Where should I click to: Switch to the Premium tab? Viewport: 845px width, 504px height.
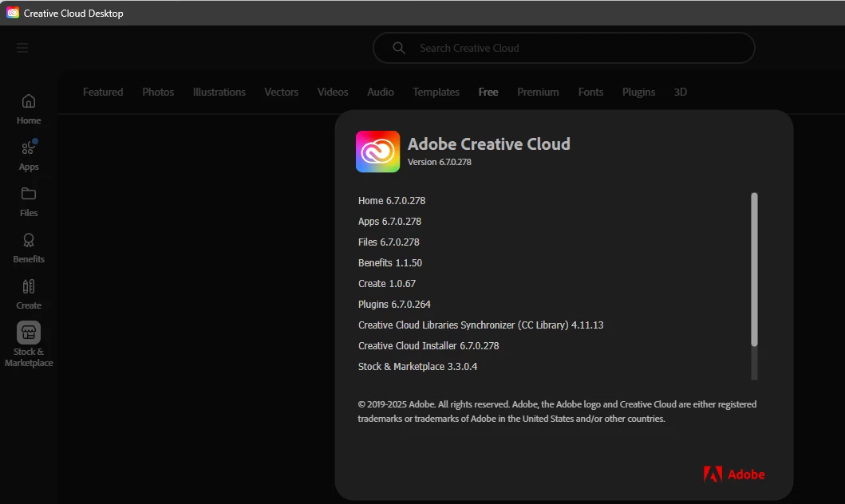point(538,92)
